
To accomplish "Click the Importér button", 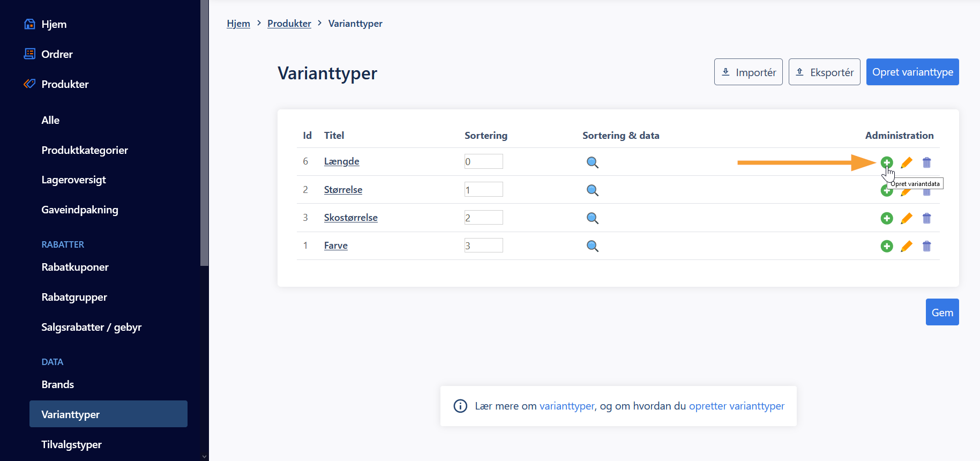I will pyautogui.click(x=749, y=72).
